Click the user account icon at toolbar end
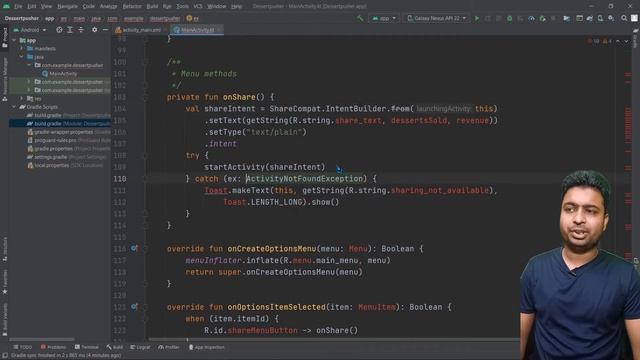This screenshot has height=360, width=640. coord(634,18)
